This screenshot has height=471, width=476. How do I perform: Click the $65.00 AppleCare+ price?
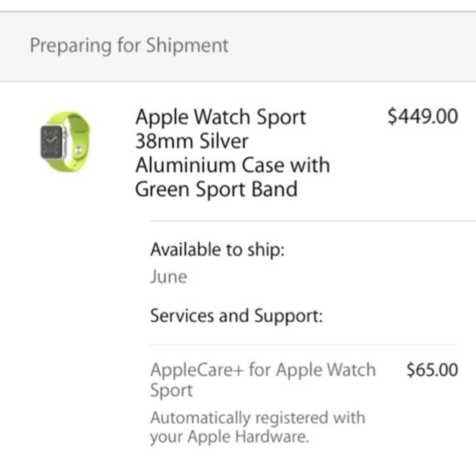[432, 370]
